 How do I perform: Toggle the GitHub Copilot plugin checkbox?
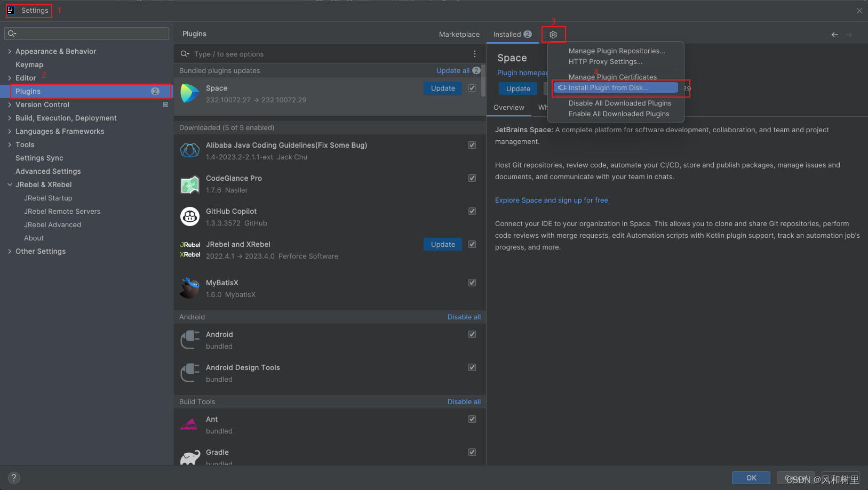[x=472, y=211]
